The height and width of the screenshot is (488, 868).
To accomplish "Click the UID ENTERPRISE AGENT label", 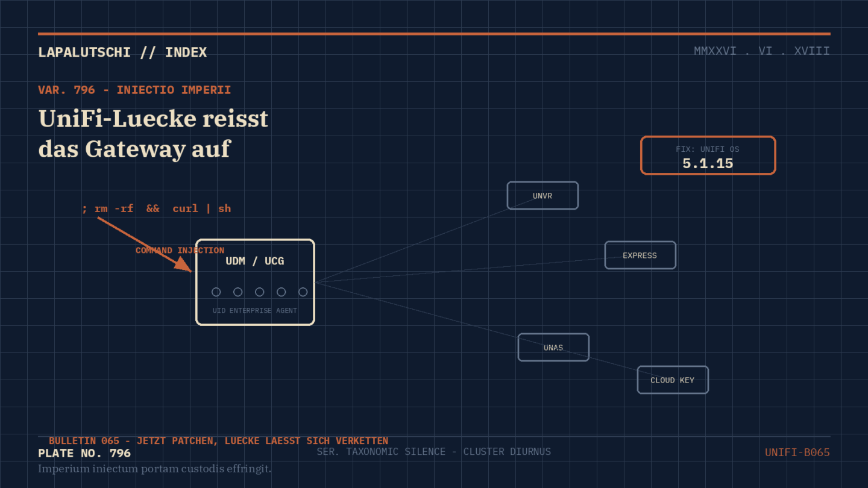I will point(255,311).
